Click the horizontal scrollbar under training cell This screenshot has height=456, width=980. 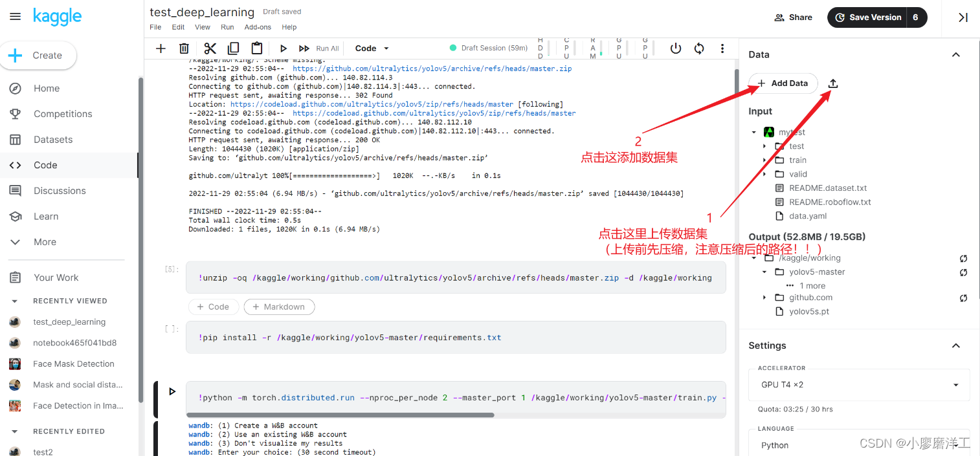pos(340,415)
